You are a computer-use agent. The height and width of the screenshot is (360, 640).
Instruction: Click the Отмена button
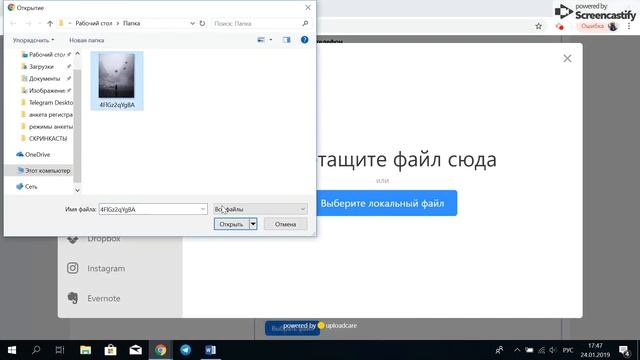click(x=285, y=224)
